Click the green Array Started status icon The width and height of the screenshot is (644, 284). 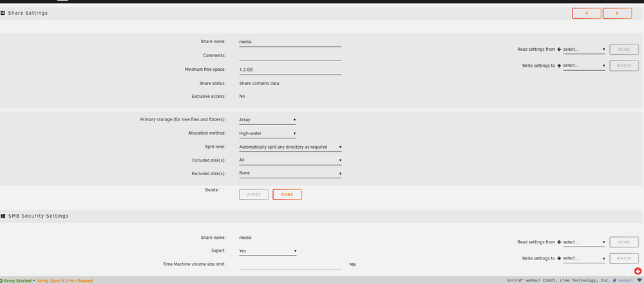click(x=1, y=281)
